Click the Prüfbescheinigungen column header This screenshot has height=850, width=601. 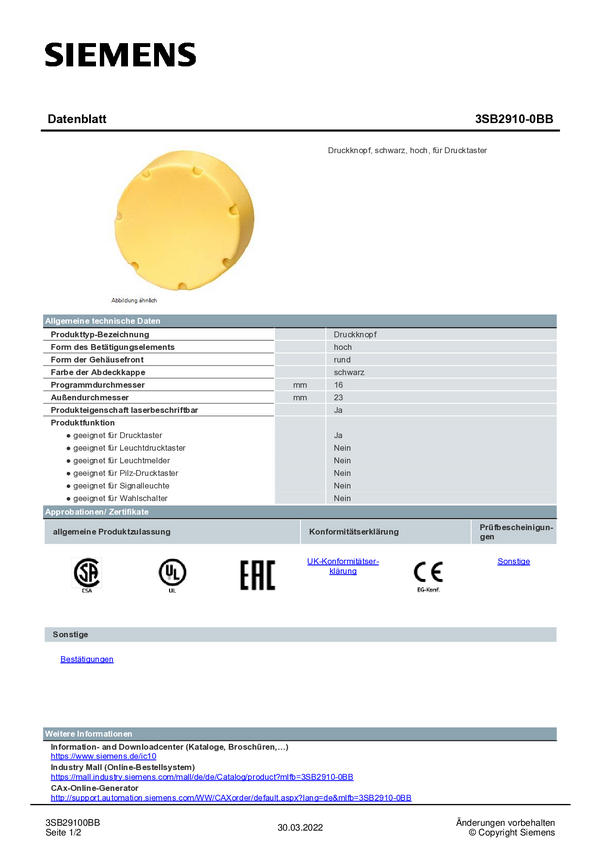[516, 532]
